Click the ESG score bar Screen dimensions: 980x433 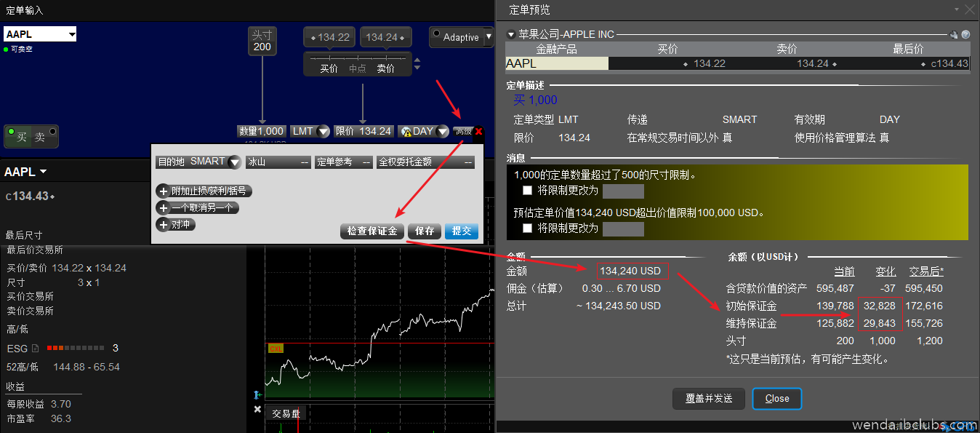pos(76,349)
